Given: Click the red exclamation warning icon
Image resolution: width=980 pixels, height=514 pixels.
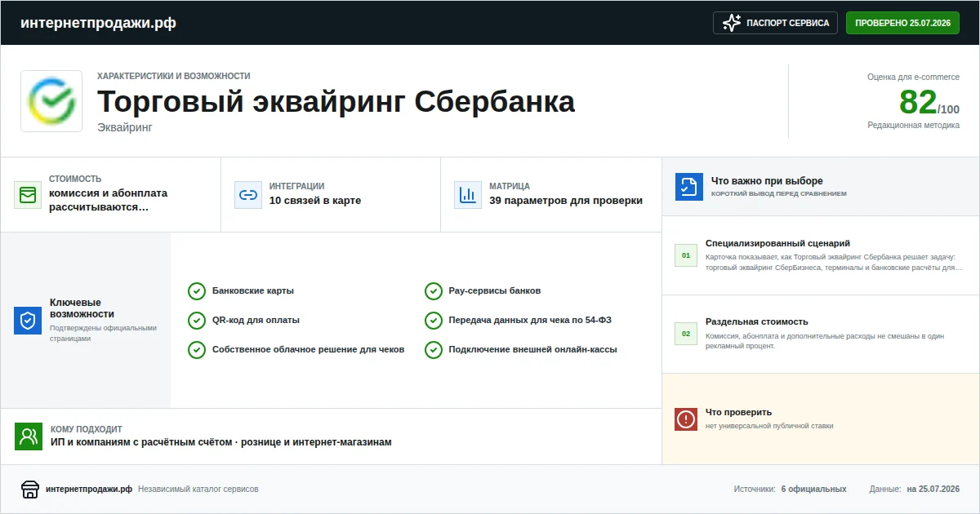Looking at the screenshot, I should point(686,419).
